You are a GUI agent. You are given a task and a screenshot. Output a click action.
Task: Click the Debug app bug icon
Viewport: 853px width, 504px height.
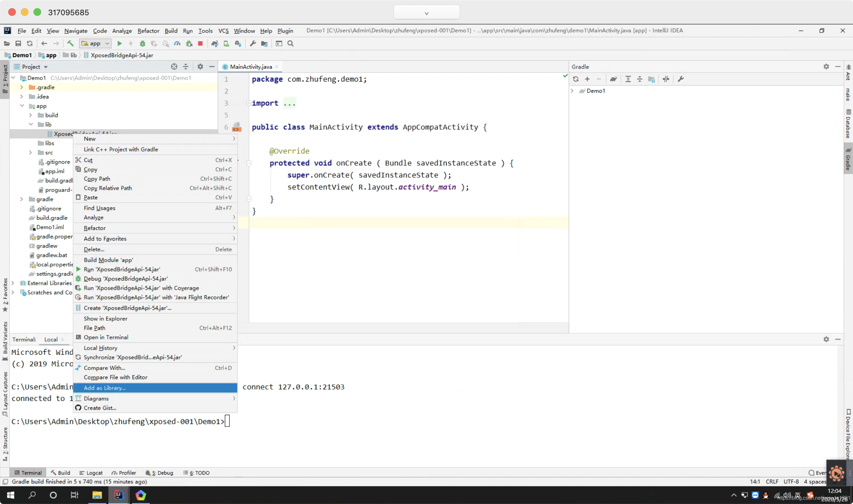[143, 43]
